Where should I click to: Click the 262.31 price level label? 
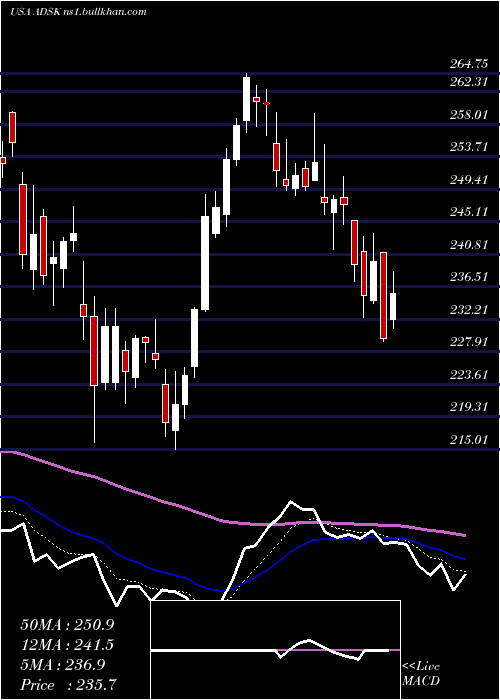(468, 82)
